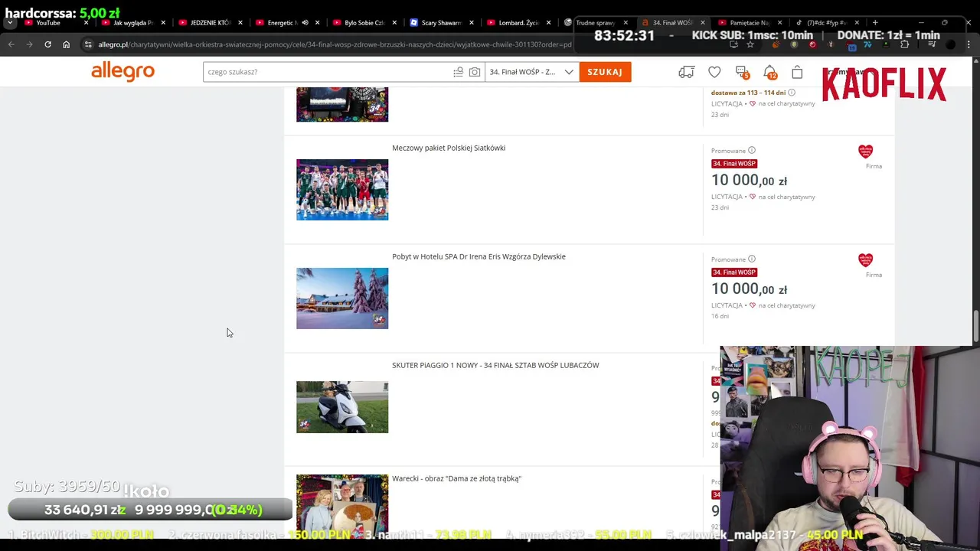Click info icon next to dostawa za 113 – 114 dni
The width and height of the screenshot is (980, 551).
click(792, 93)
